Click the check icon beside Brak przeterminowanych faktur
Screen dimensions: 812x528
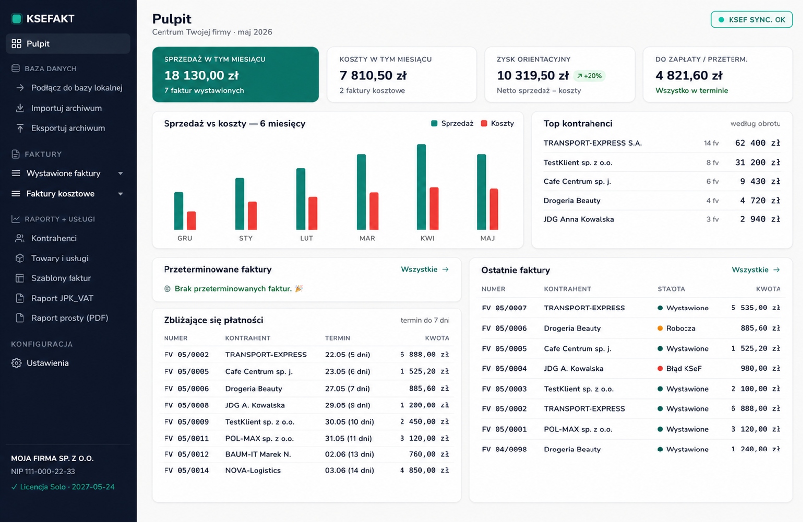point(168,289)
